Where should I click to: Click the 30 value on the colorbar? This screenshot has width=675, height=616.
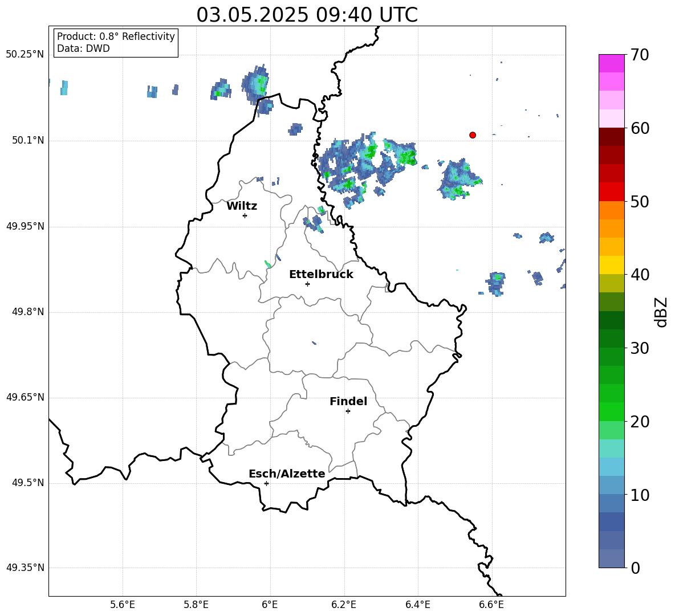(x=639, y=348)
